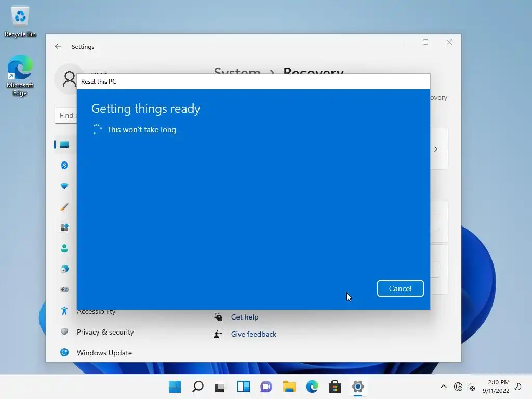
Task: Open the Give feedback link
Action: [254, 334]
